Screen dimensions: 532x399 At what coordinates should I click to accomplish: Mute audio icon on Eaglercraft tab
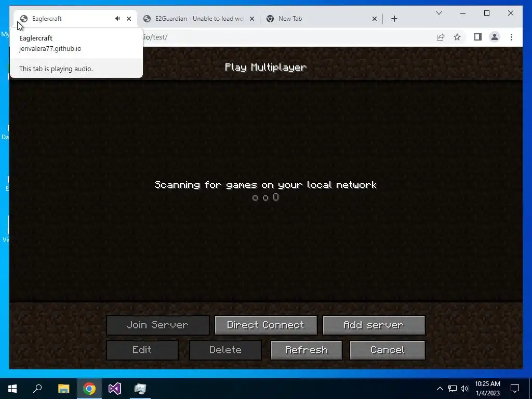118,19
